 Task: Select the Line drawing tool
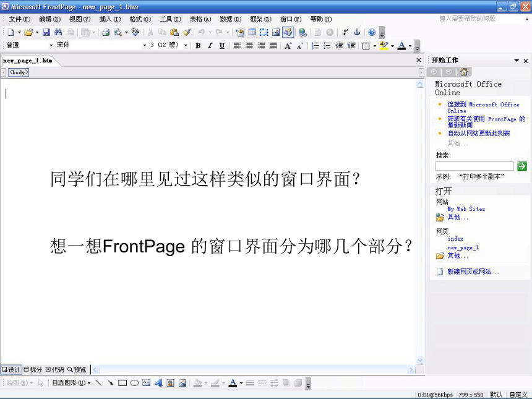99,383
